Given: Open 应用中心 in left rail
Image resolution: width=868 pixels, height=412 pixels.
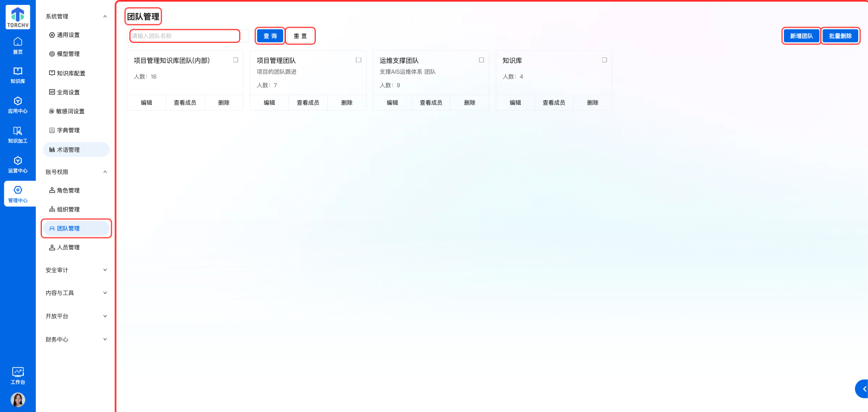Looking at the screenshot, I should coord(18,105).
